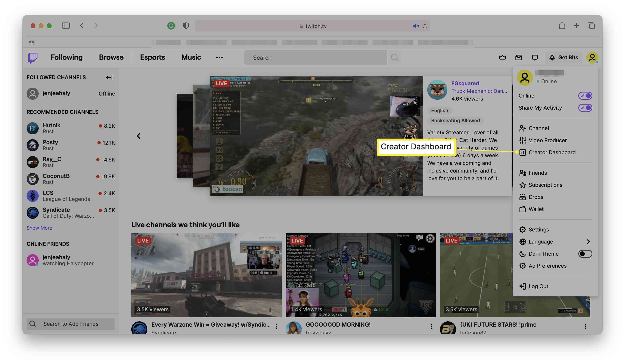Open followed channel jenjeahaly (Offline)
Image resolution: width=625 pixels, height=364 pixels.
click(x=71, y=94)
